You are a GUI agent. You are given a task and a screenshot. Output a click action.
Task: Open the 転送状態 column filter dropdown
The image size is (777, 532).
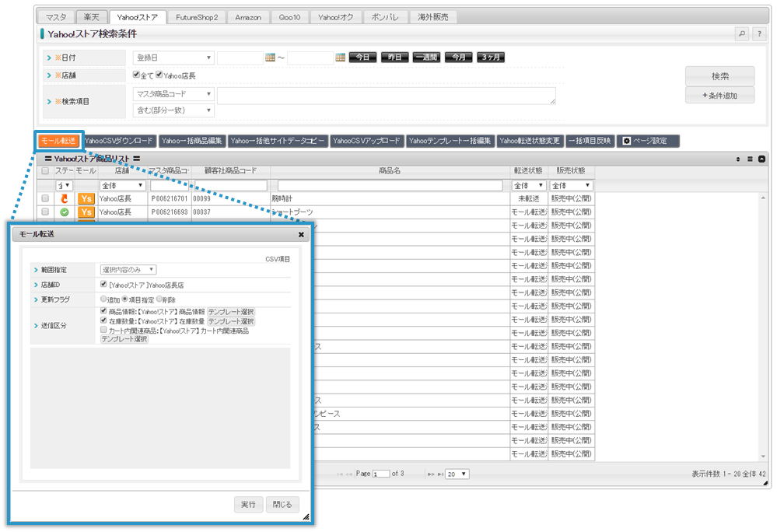point(529,186)
